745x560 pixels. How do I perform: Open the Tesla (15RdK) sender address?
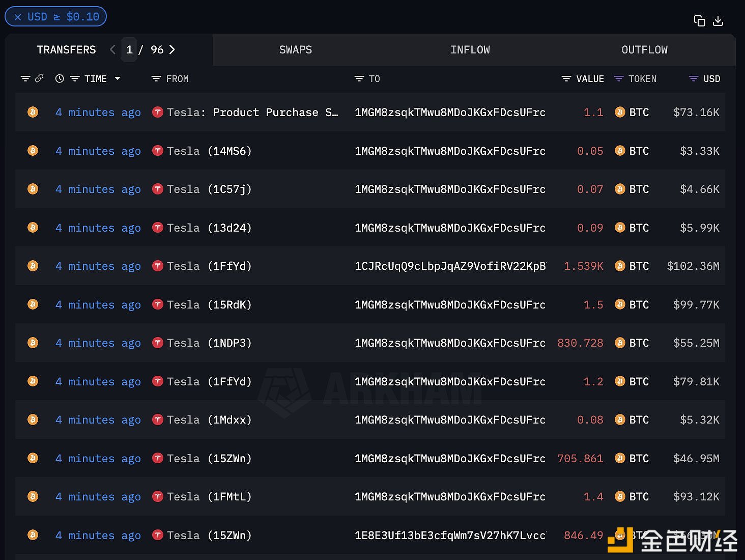click(x=209, y=304)
